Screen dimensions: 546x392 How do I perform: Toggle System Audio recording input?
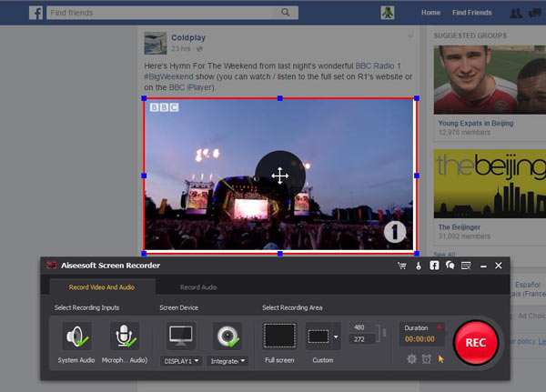click(76, 336)
